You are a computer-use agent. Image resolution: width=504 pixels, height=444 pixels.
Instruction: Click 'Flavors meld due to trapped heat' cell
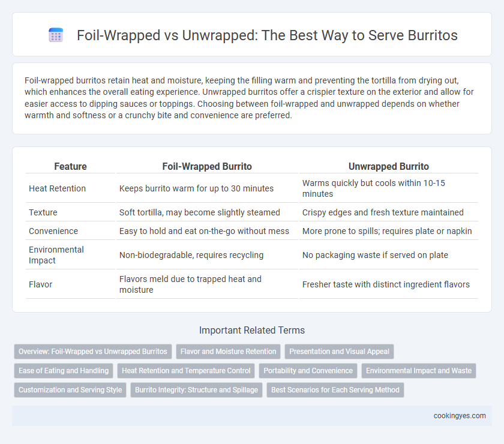point(190,284)
